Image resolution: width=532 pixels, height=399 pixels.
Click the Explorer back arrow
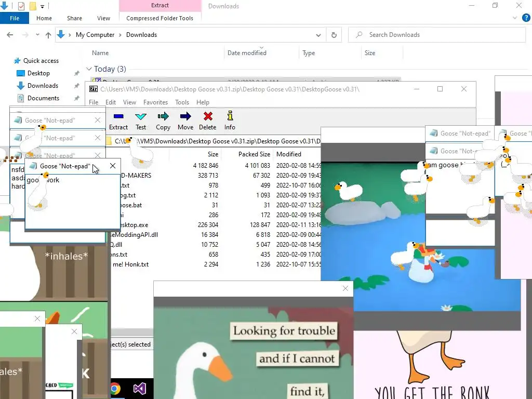[10, 35]
